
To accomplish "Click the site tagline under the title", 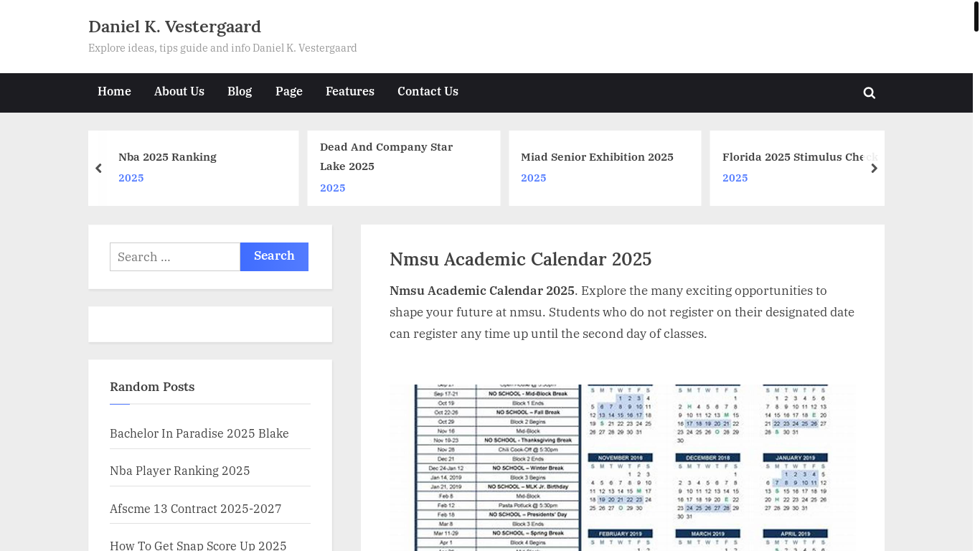I will point(222,48).
